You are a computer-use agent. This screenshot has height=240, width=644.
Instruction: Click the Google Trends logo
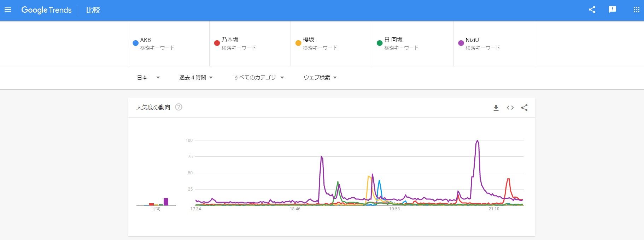46,10
